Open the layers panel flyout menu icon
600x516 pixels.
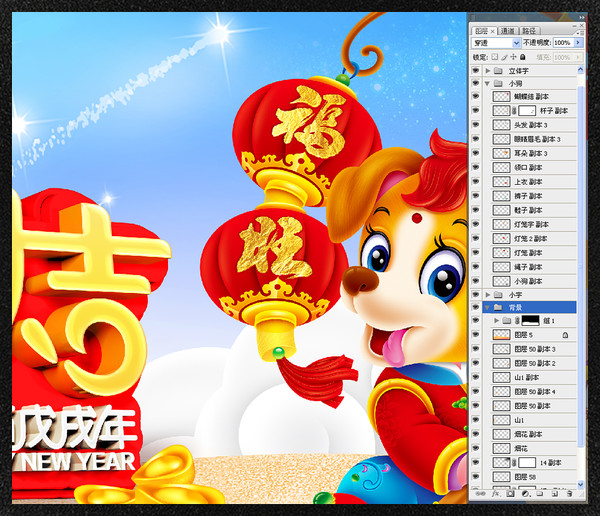pyautogui.click(x=581, y=33)
